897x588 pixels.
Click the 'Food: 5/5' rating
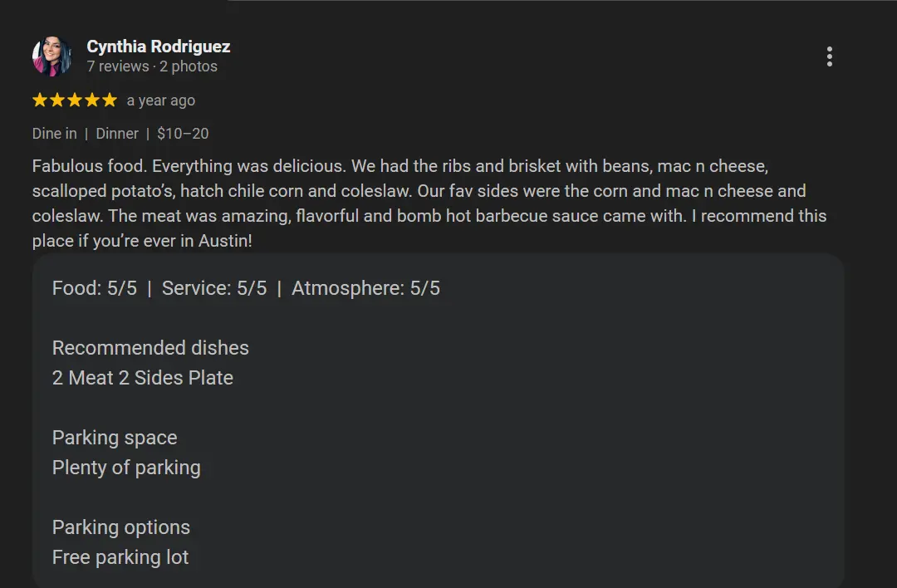click(95, 288)
